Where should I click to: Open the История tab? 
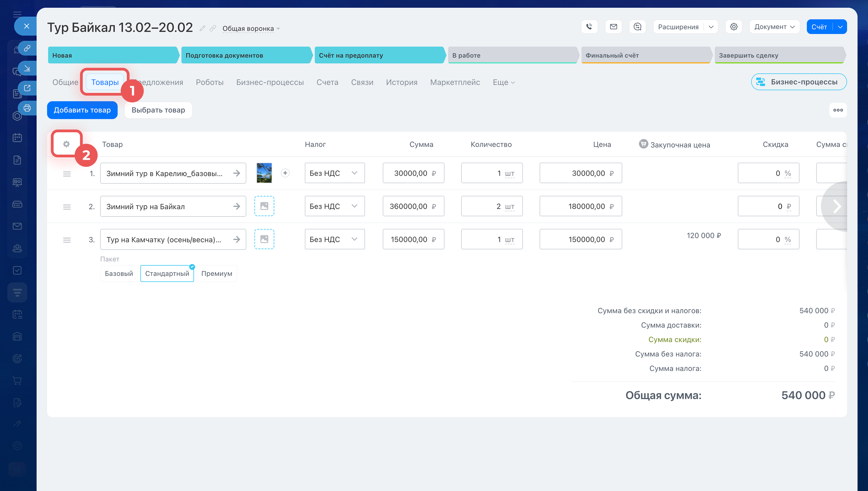tap(401, 82)
